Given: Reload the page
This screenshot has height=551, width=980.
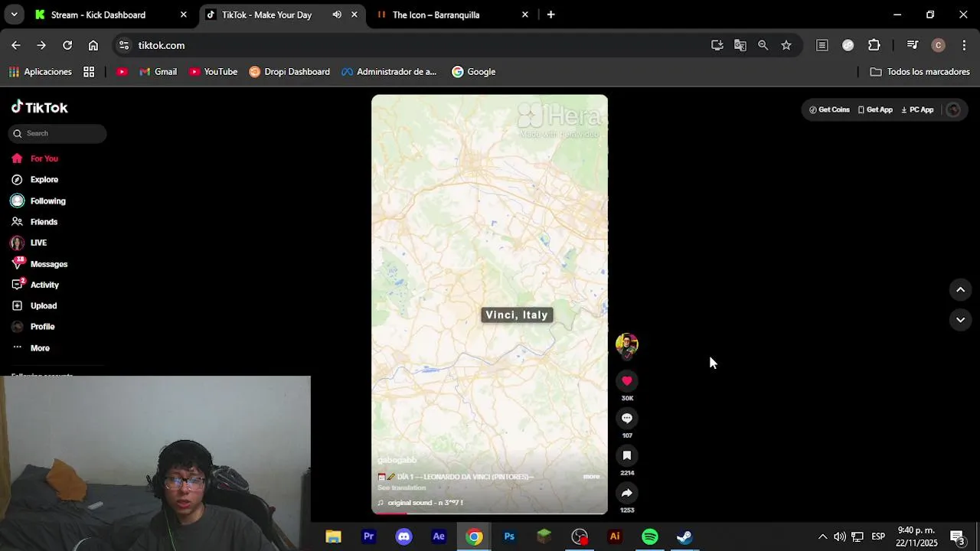Looking at the screenshot, I should point(67,45).
